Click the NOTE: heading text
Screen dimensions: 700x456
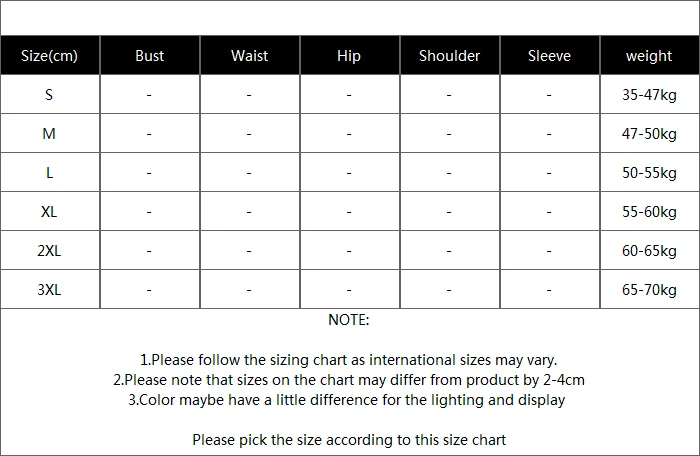click(349, 320)
